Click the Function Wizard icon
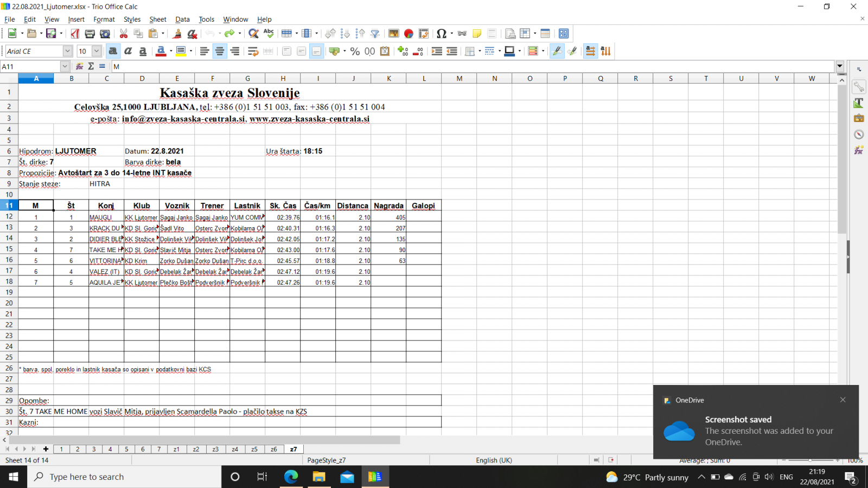 tap(80, 66)
